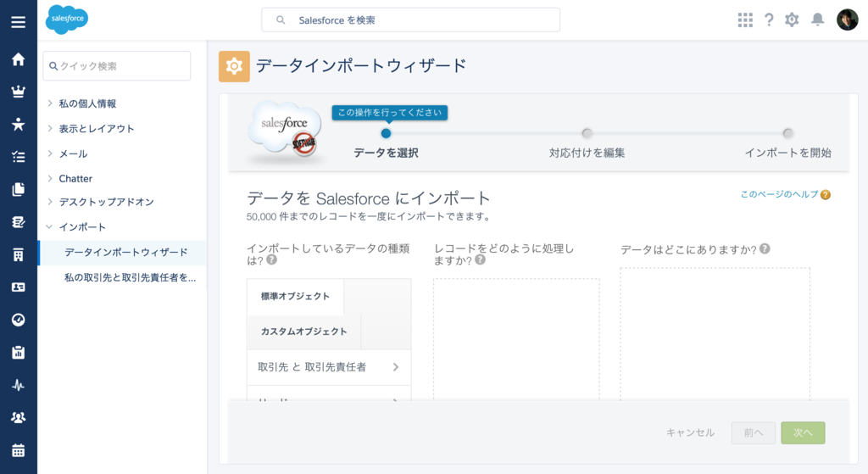Screen dimensions: 868x474
Task: Open the hamburger navigation menu
Action: 19,22
